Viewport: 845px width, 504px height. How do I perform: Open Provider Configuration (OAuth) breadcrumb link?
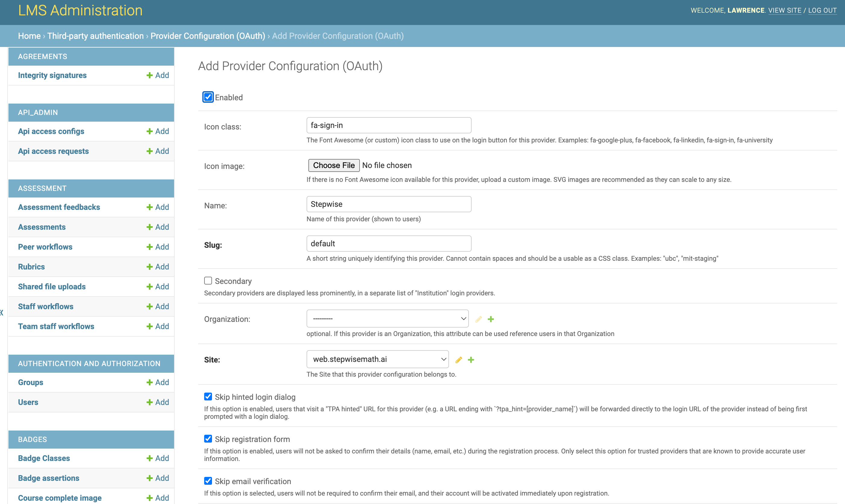[x=207, y=36]
